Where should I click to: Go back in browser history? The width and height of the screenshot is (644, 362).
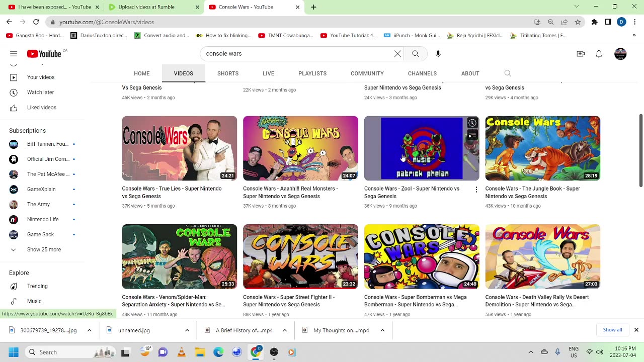coord(9,22)
